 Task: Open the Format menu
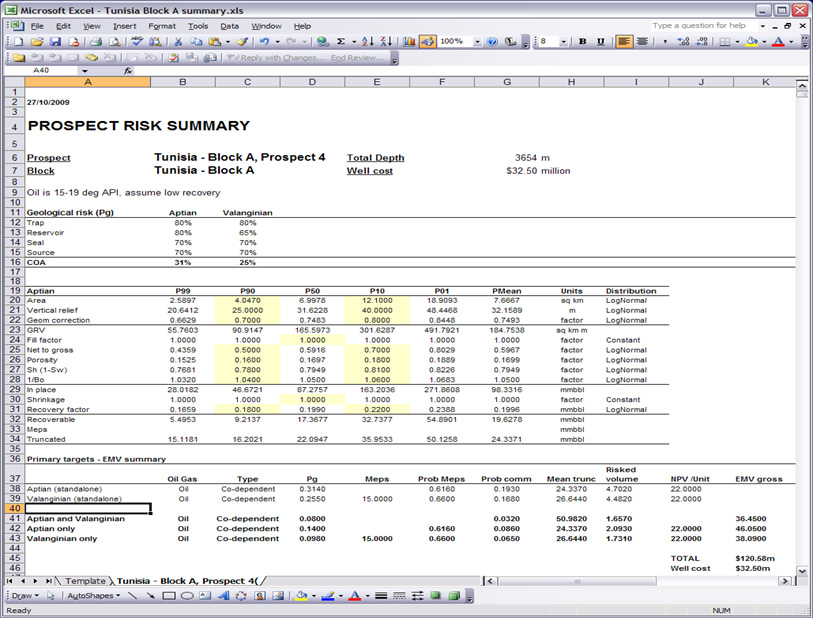161,26
